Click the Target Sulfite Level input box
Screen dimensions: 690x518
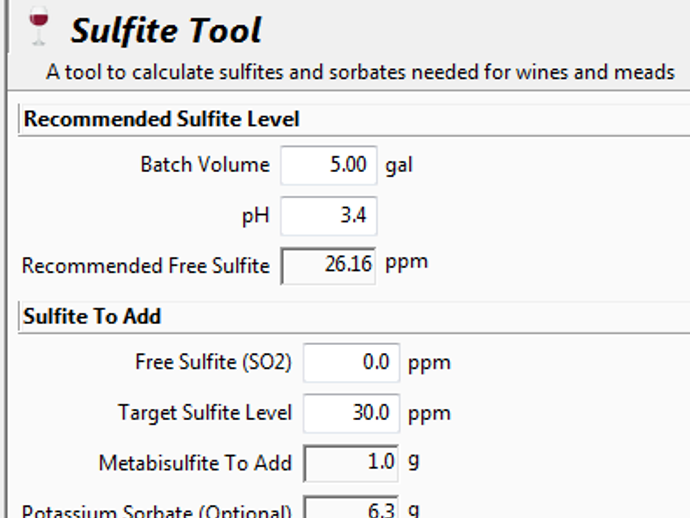coord(351,412)
